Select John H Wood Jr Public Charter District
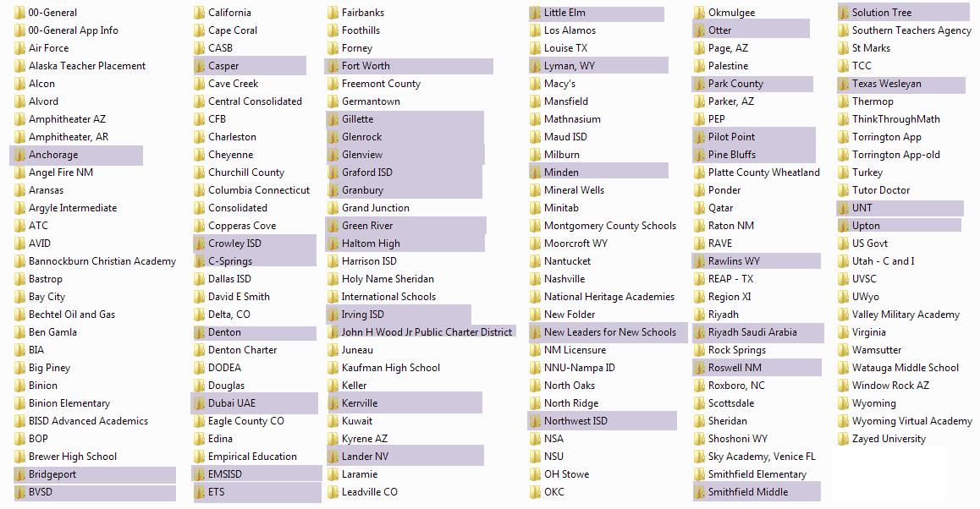Viewport: 980px width, 509px height. [427, 332]
